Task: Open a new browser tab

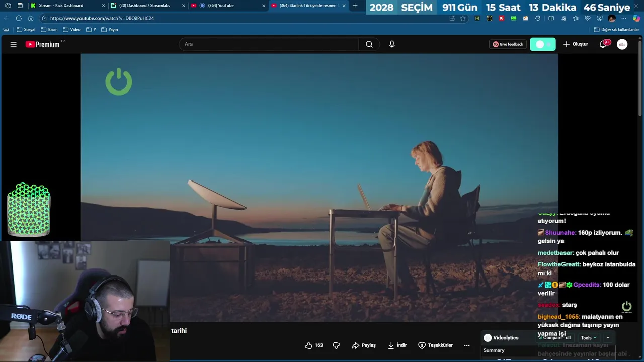Action: pyautogui.click(x=355, y=6)
